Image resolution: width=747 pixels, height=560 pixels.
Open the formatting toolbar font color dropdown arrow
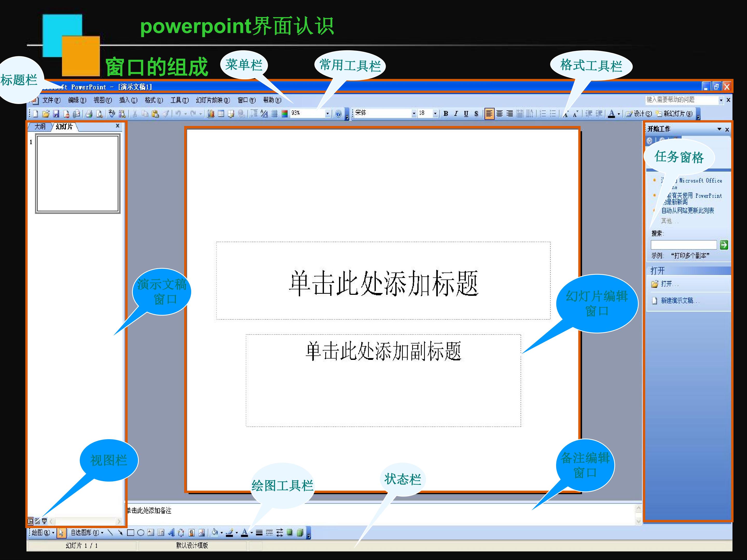click(619, 114)
